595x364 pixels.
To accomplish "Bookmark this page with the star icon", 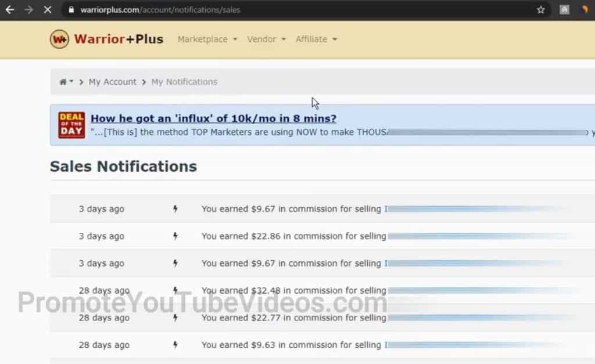I will pos(541,10).
